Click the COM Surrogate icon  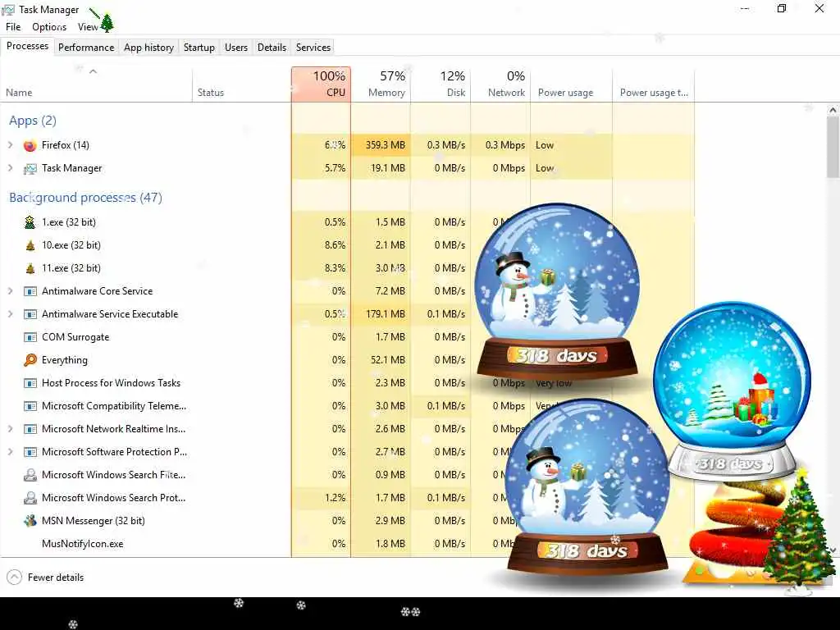(30, 337)
